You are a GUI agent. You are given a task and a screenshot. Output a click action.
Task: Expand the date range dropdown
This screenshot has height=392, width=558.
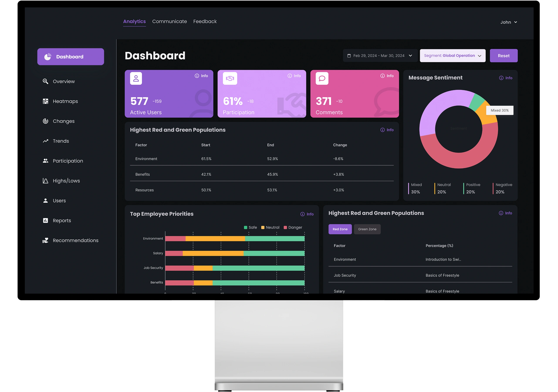(x=411, y=55)
